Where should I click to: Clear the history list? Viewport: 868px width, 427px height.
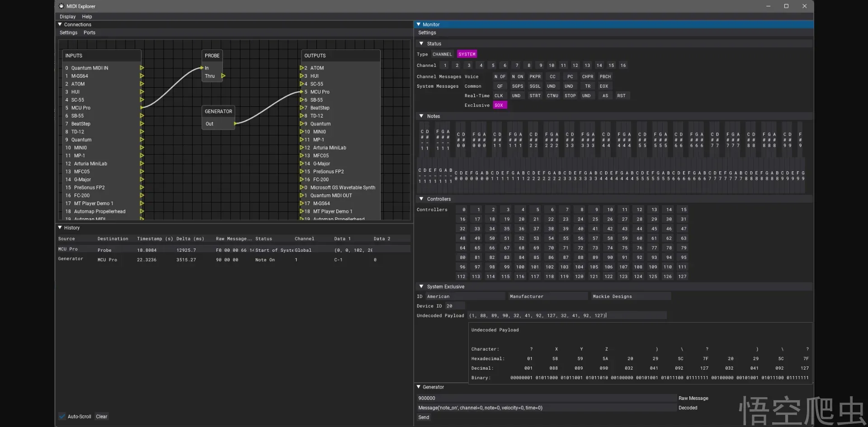[102, 416]
